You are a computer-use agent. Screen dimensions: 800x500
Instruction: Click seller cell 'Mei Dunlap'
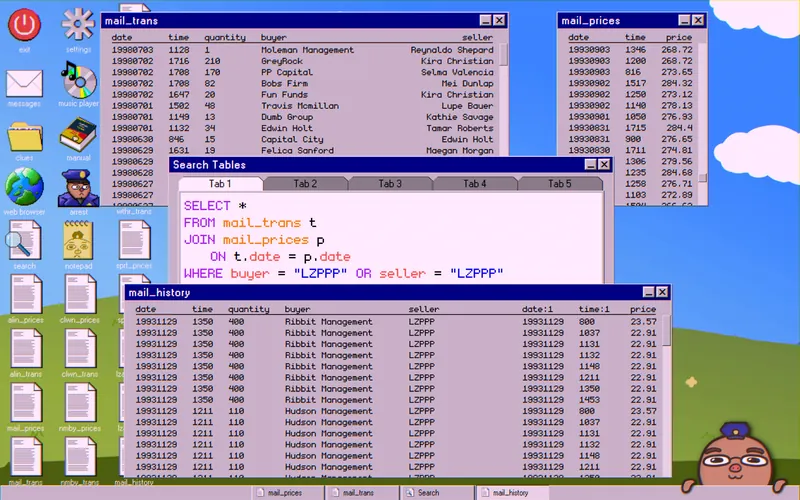tap(467, 84)
